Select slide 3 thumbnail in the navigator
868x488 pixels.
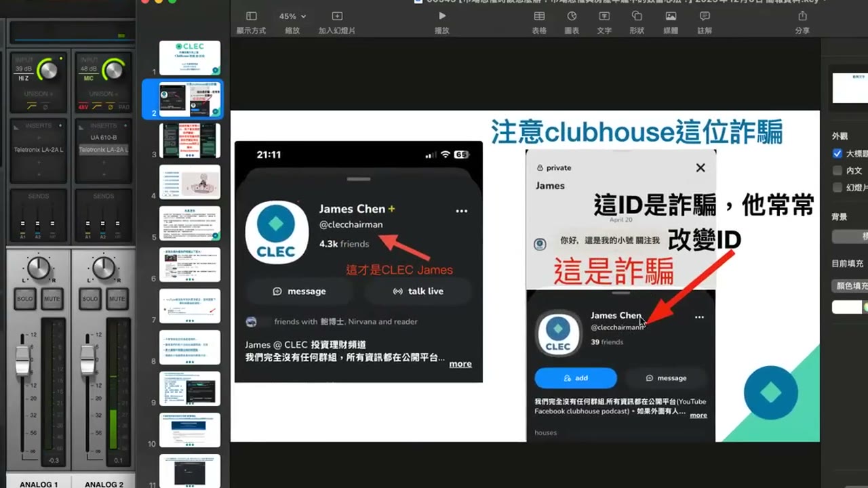[x=190, y=140]
